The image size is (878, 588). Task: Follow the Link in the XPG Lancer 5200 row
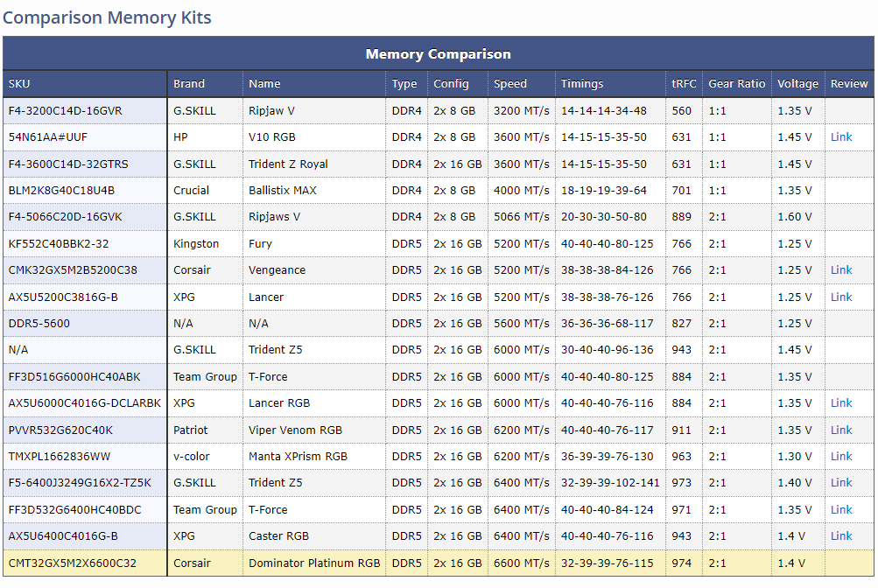pos(841,297)
